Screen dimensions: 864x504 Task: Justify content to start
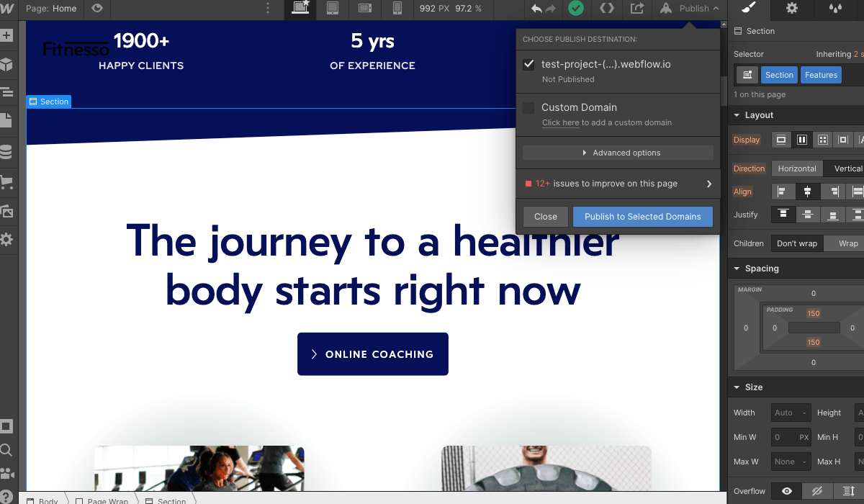[783, 215]
